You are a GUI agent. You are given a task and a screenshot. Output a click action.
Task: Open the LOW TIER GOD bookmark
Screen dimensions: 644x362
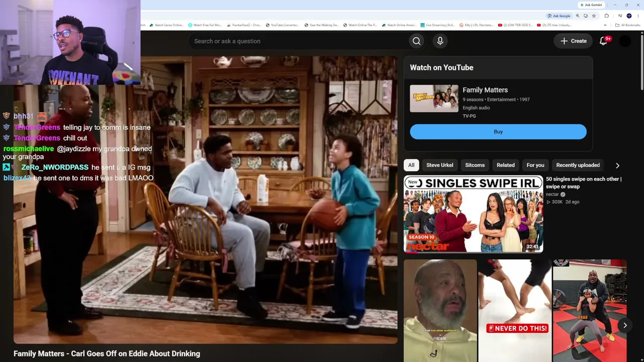point(515,25)
